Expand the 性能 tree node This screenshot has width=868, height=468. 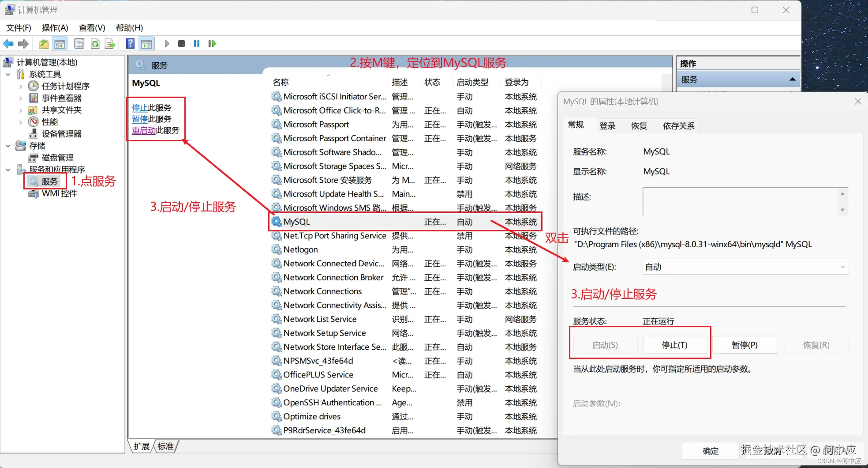(x=20, y=122)
